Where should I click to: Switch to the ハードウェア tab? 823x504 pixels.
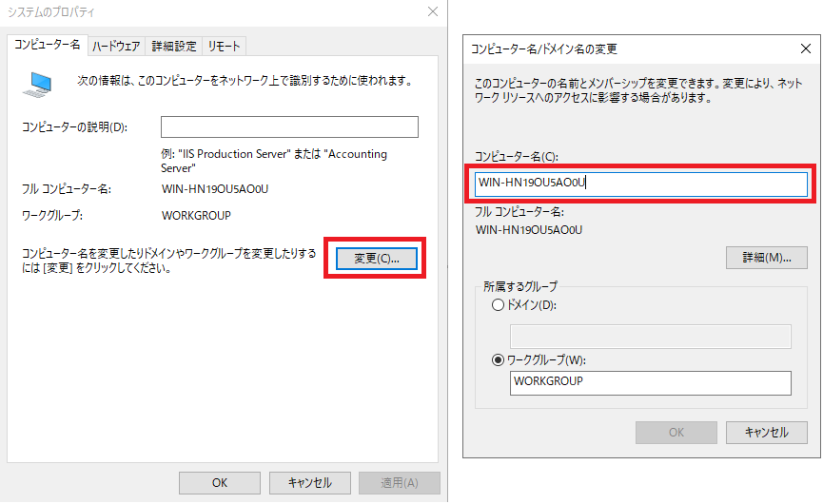116,46
